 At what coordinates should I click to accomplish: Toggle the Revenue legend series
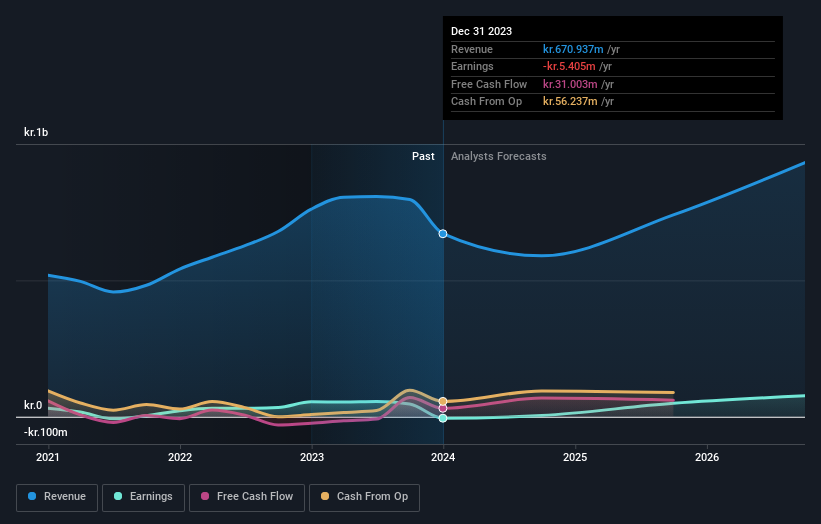(57, 497)
